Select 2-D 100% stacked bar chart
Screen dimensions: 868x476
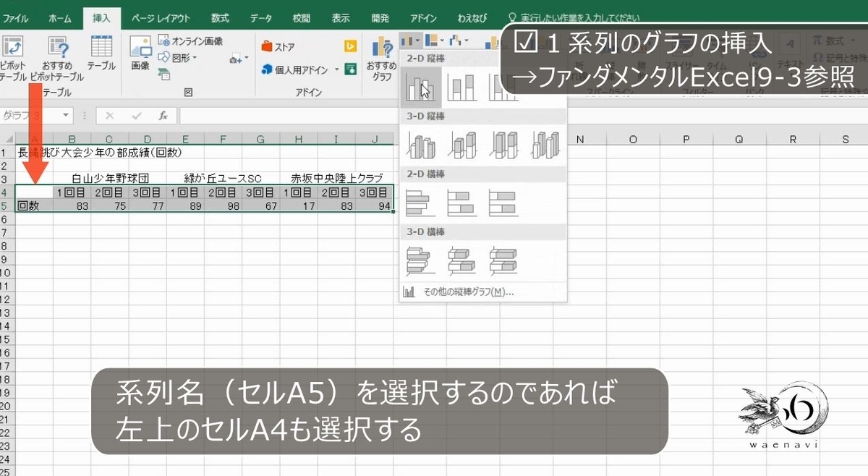(x=503, y=203)
